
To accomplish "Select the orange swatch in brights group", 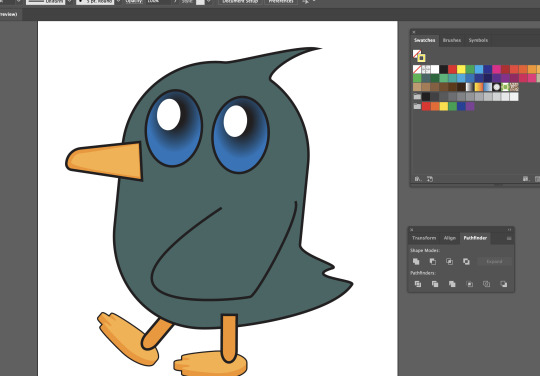I will [x=435, y=106].
